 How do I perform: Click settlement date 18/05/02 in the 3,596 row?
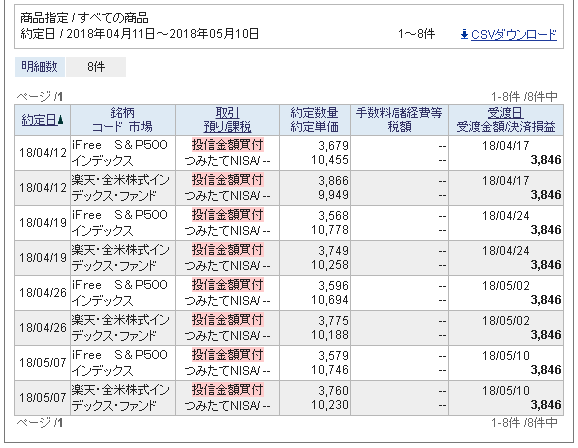pyautogui.click(x=505, y=286)
